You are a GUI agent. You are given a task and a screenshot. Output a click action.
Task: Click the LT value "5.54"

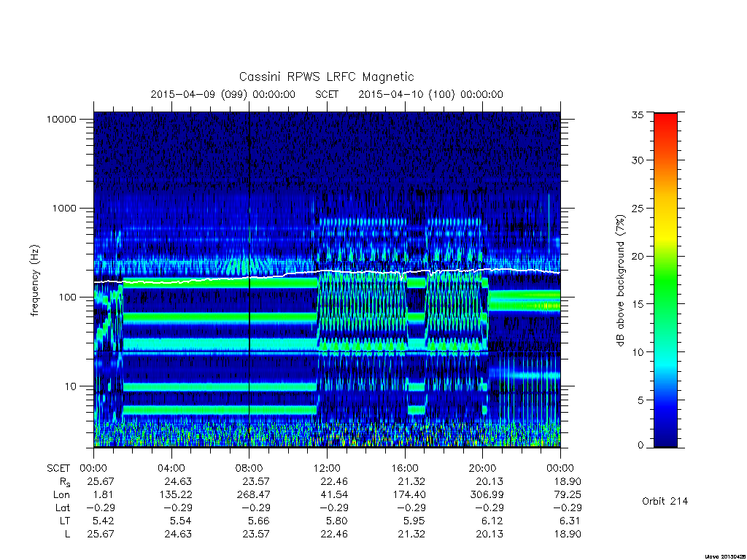pos(181,521)
